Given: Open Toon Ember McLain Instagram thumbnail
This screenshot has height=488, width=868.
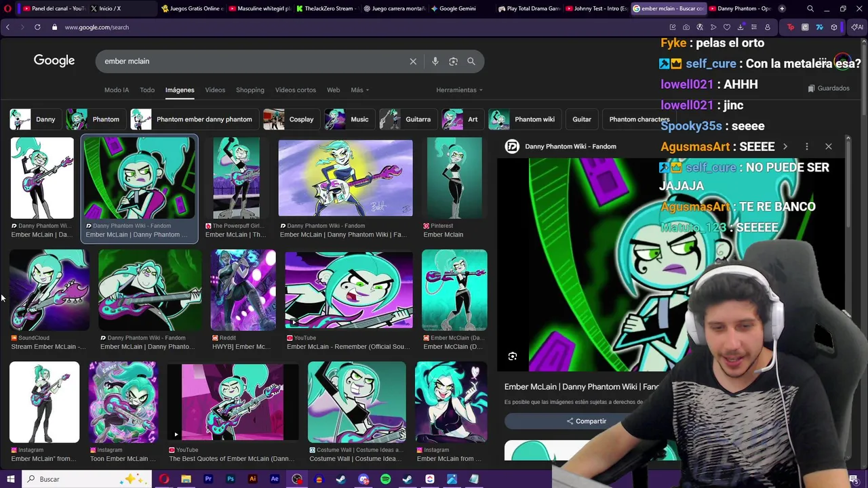Looking at the screenshot, I should (123, 402).
